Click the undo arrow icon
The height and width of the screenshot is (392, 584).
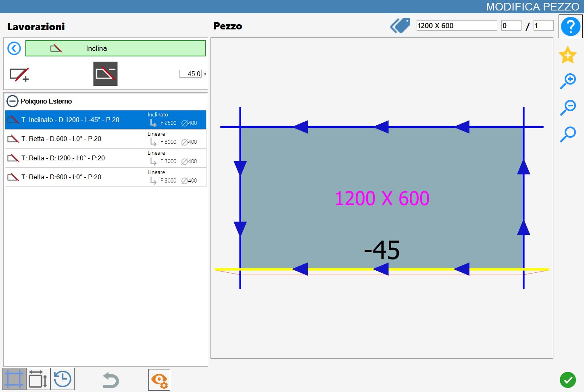[111, 380]
